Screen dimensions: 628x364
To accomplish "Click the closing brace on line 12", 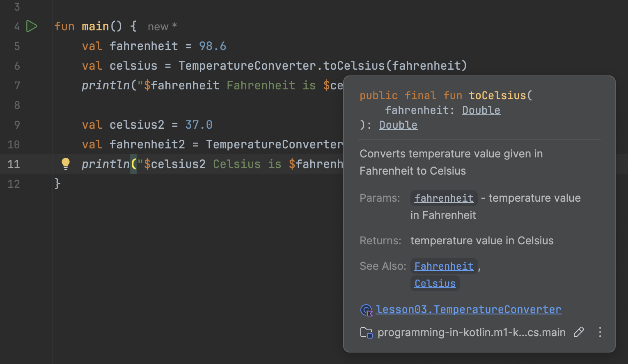I will tap(57, 184).
